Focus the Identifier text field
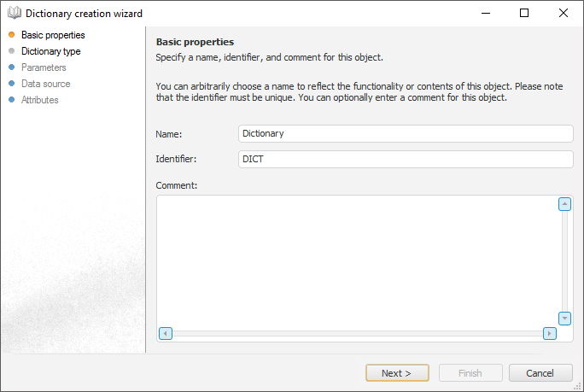 click(406, 160)
